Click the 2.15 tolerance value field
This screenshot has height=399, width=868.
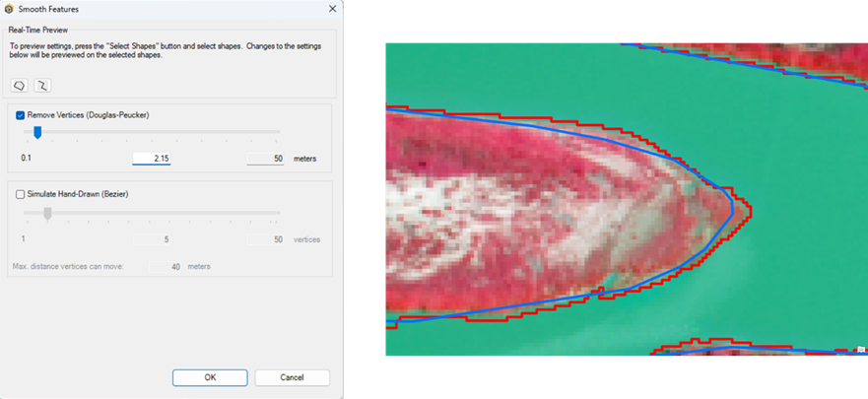152,159
